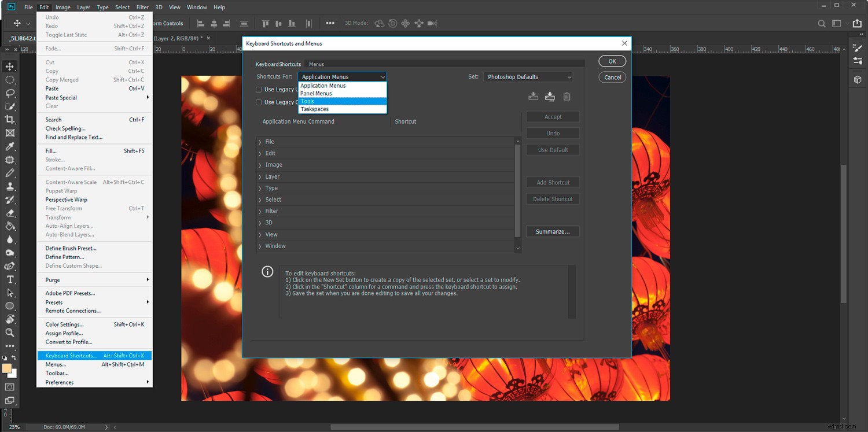Switch to the Menus tab

click(x=316, y=64)
